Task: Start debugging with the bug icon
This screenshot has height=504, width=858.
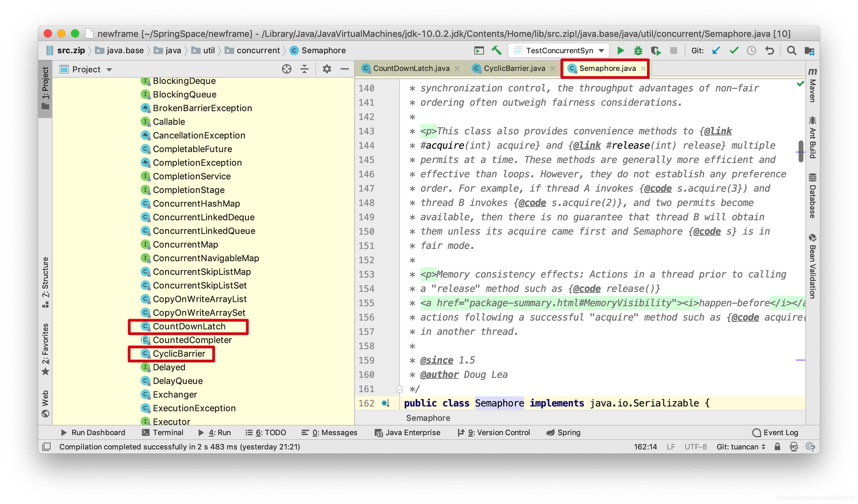Action: click(638, 50)
